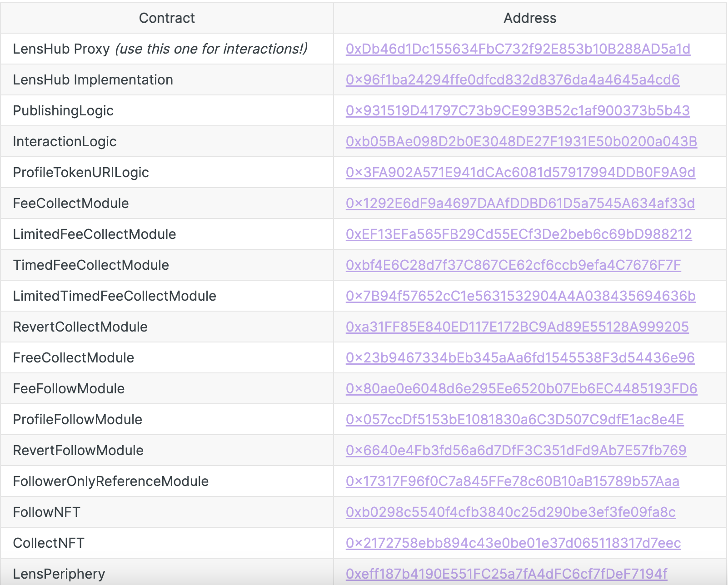Open the LensHub Proxy address link
The height and width of the screenshot is (585, 728).
[x=518, y=49]
